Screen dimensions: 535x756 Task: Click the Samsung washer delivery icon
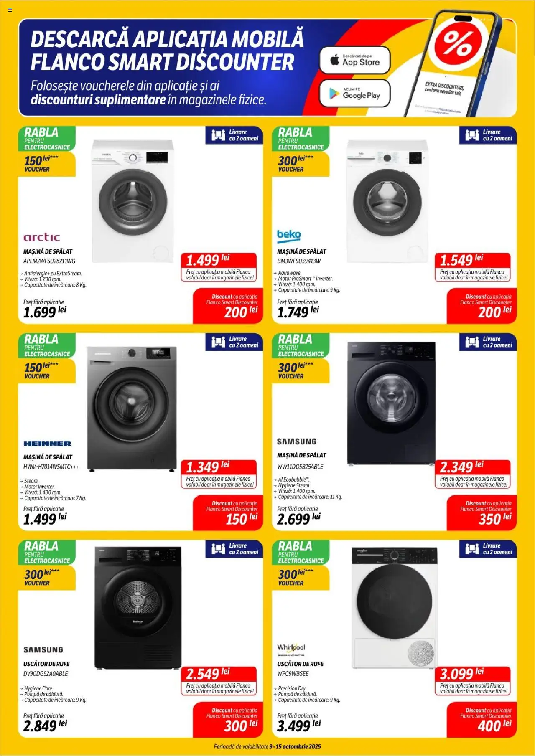(488, 342)
